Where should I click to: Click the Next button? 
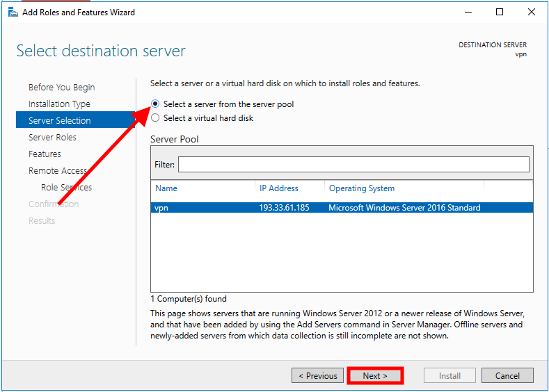pyautogui.click(x=374, y=375)
